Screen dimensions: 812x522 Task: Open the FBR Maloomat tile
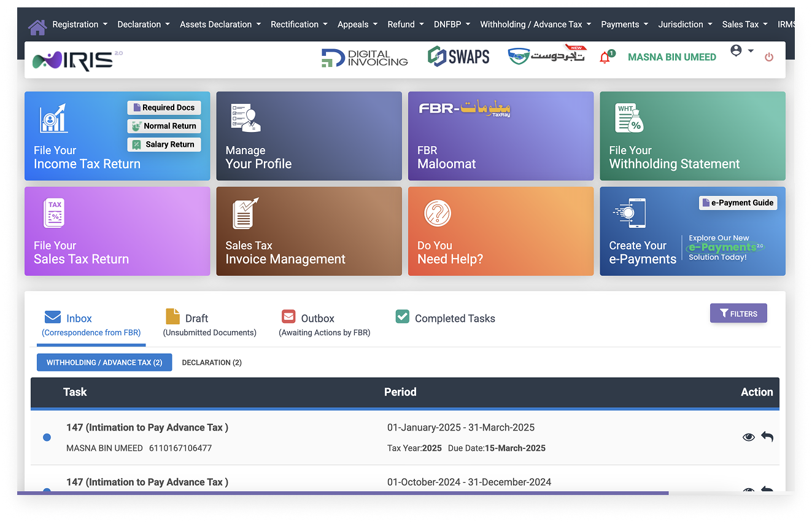[501, 136]
